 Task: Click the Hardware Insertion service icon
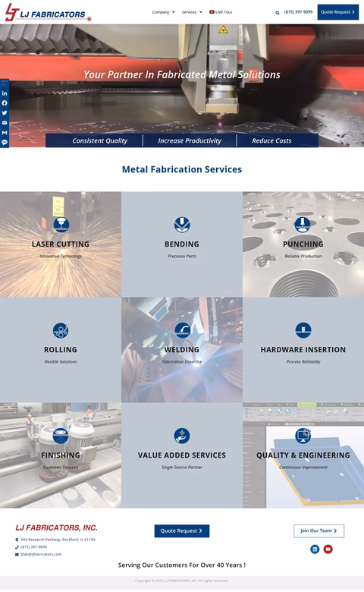(303, 330)
